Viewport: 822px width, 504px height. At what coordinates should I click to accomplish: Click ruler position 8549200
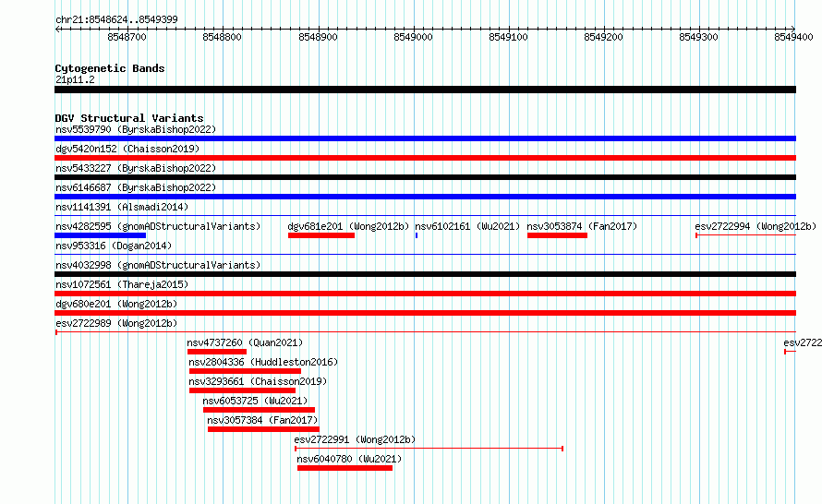coord(604,37)
